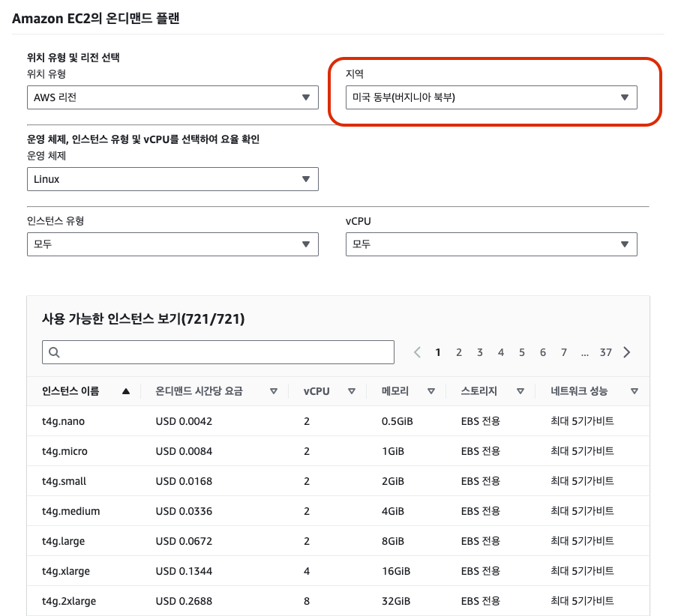Go to page 5 of results
The image size is (681, 616).
point(521,352)
